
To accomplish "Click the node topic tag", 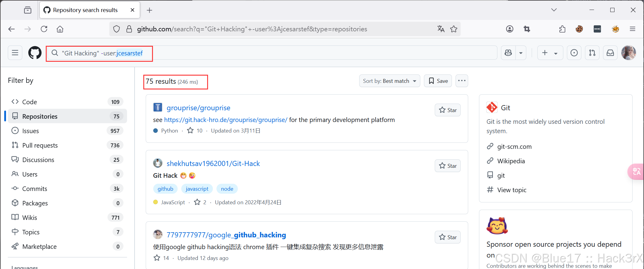I will click(x=227, y=189).
